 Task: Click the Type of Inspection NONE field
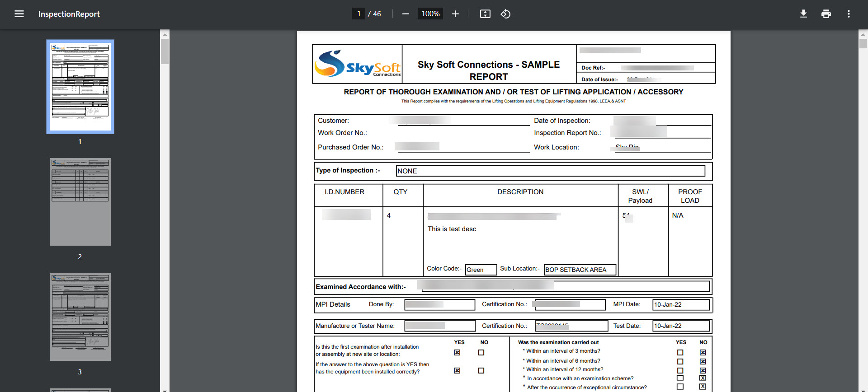pyautogui.click(x=550, y=171)
